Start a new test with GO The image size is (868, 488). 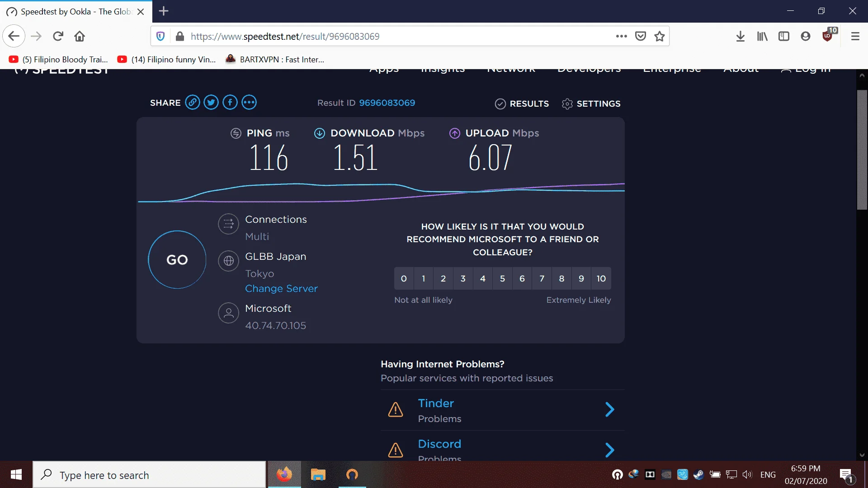click(177, 260)
